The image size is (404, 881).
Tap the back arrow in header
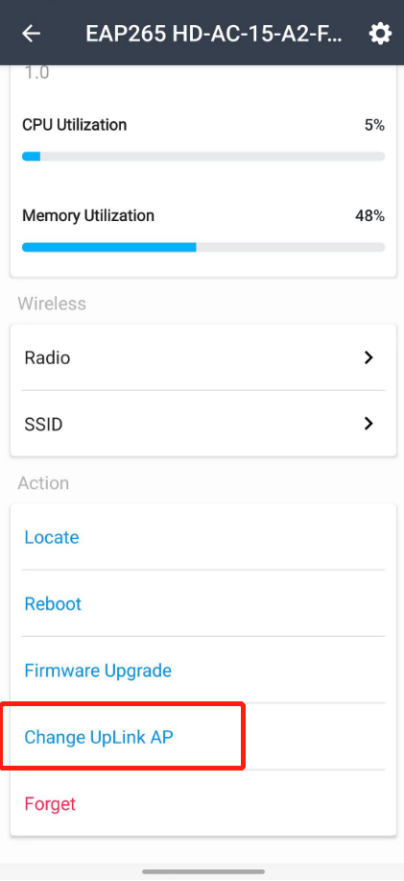click(x=31, y=34)
